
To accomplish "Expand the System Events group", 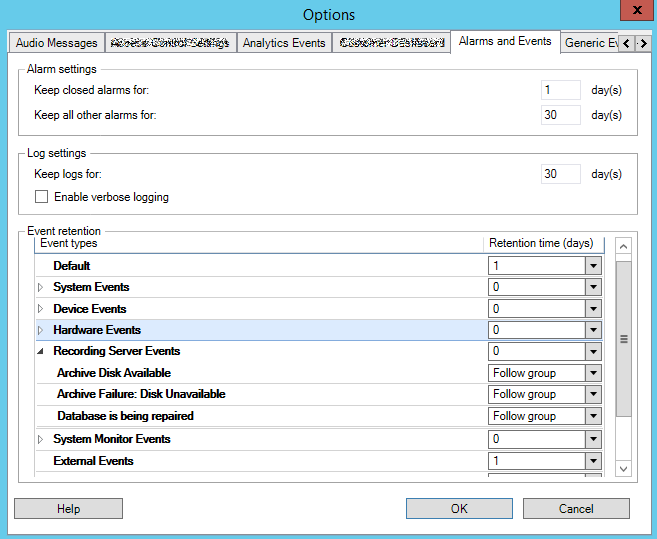I will [41, 288].
